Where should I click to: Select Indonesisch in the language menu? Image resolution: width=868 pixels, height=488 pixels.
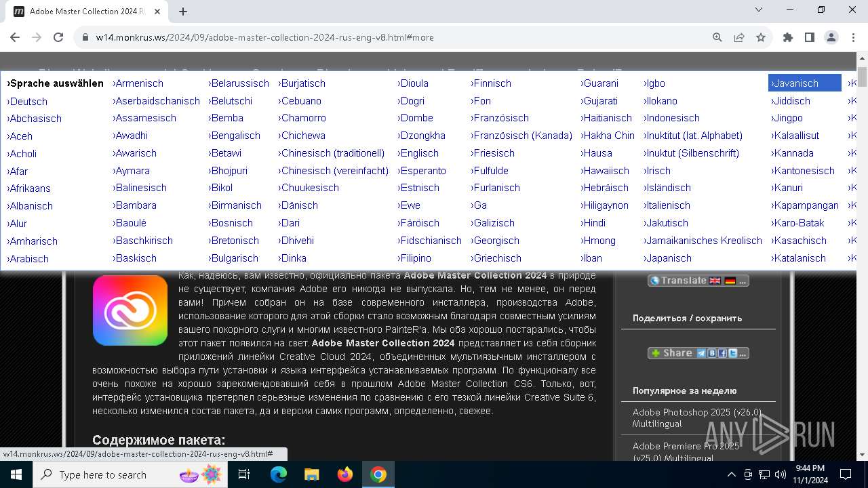pyautogui.click(x=671, y=118)
